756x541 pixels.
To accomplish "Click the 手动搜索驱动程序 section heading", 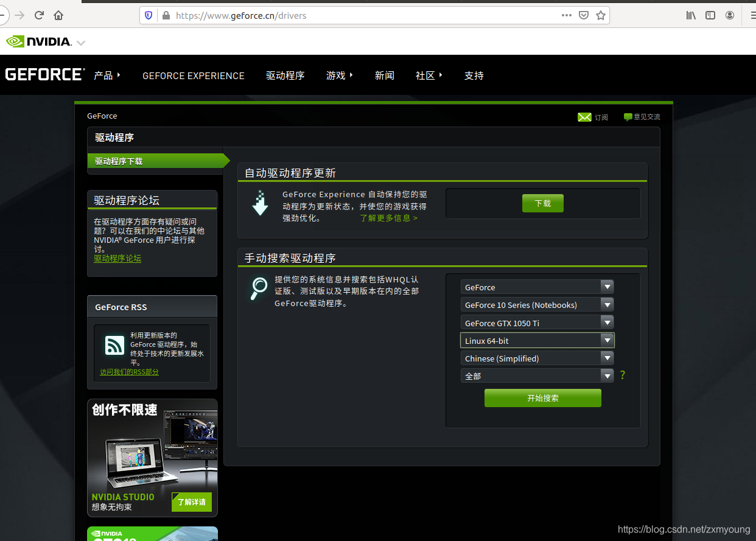I will pos(290,258).
